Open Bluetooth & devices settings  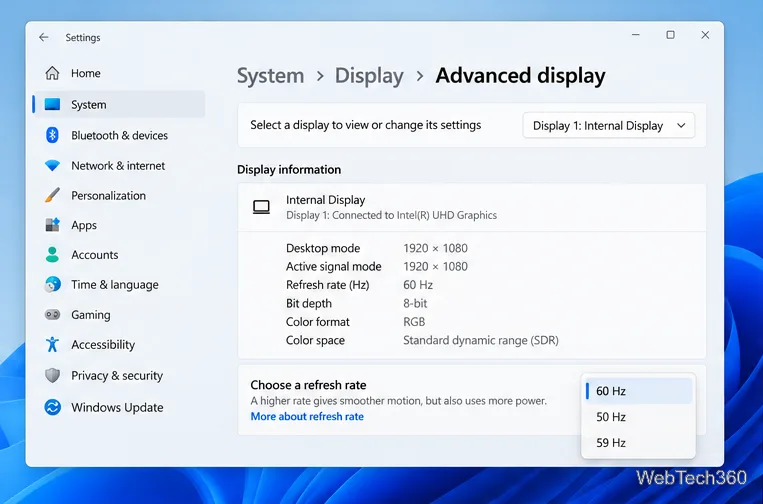119,135
